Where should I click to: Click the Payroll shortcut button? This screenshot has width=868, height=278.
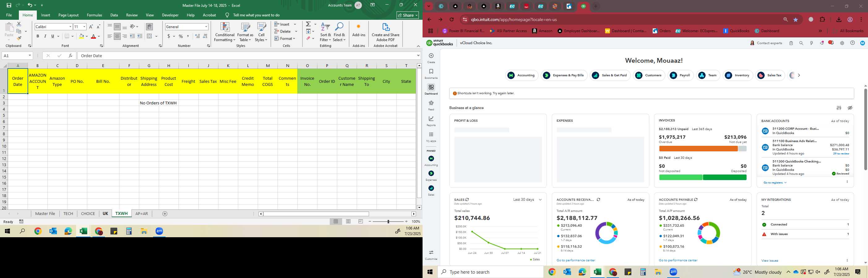pyautogui.click(x=681, y=75)
